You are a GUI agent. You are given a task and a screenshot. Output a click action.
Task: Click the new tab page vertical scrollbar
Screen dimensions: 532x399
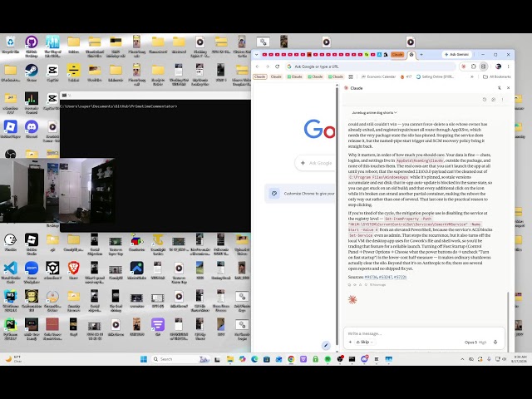point(337,217)
